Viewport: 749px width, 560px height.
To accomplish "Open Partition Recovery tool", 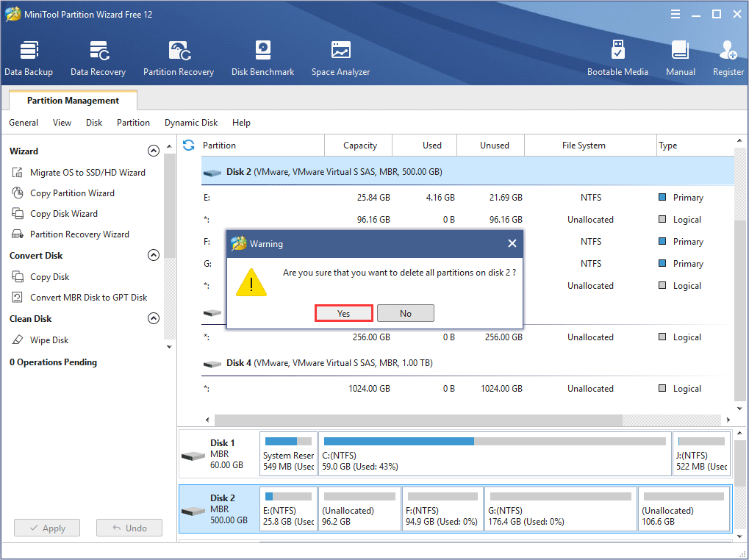I will pos(179,58).
